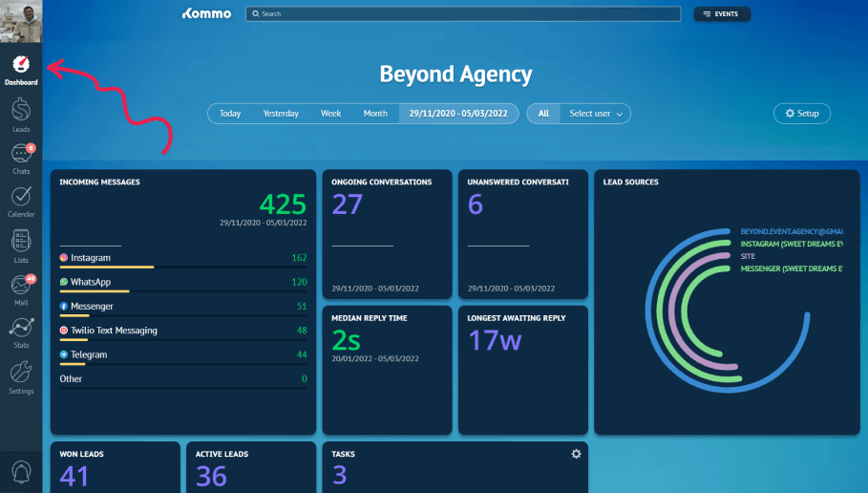The width and height of the screenshot is (868, 493).
Task: Click the search magnifier icon
Action: [256, 13]
